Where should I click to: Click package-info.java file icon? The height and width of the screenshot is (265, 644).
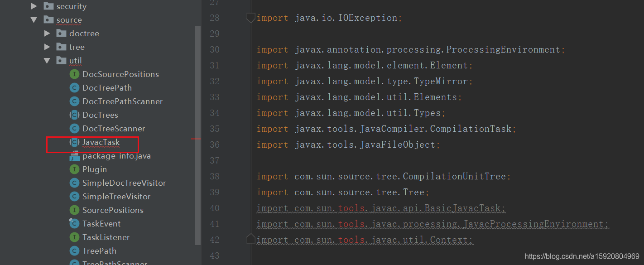74,156
